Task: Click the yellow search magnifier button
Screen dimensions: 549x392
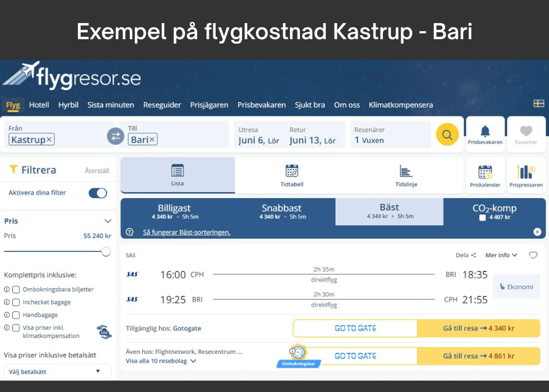Action: [447, 135]
